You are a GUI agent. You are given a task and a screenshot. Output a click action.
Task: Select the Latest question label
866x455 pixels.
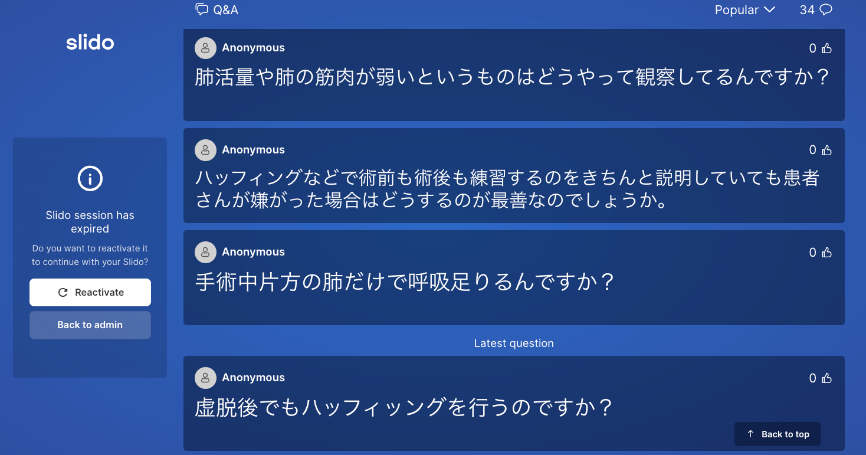pos(514,343)
